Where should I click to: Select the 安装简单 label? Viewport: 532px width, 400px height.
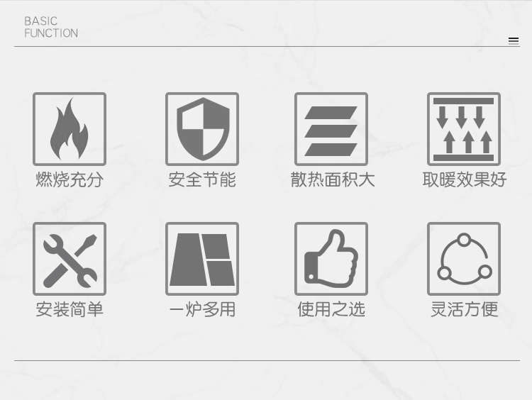click(x=70, y=309)
